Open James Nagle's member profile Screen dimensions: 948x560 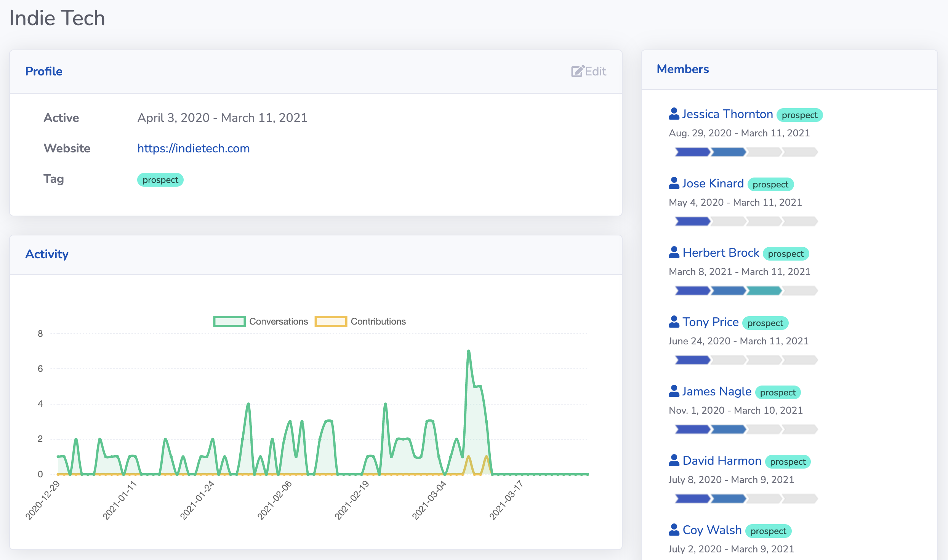coord(717,391)
